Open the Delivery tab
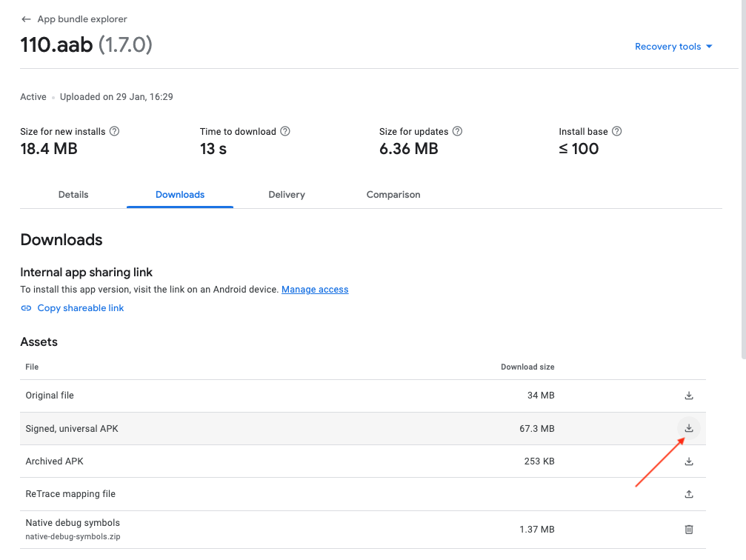 tap(287, 195)
